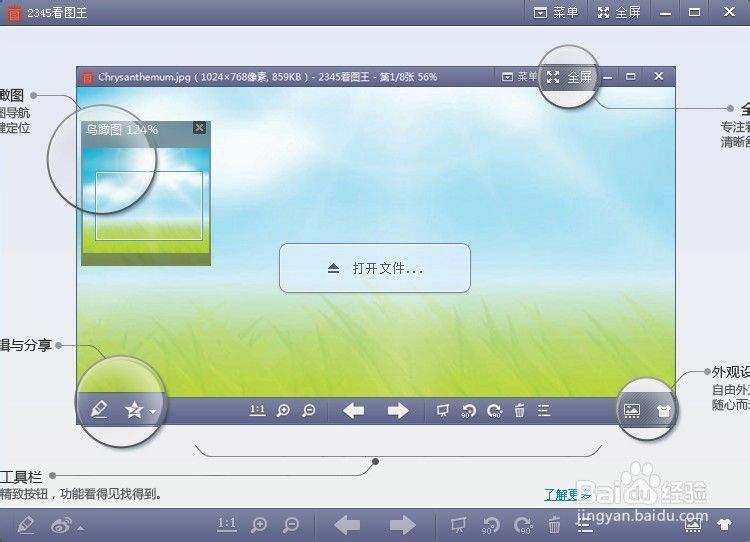Minimize the Chrysanthemum.jpg preview window
750x542 pixels.
pyautogui.click(x=608, y=77)
